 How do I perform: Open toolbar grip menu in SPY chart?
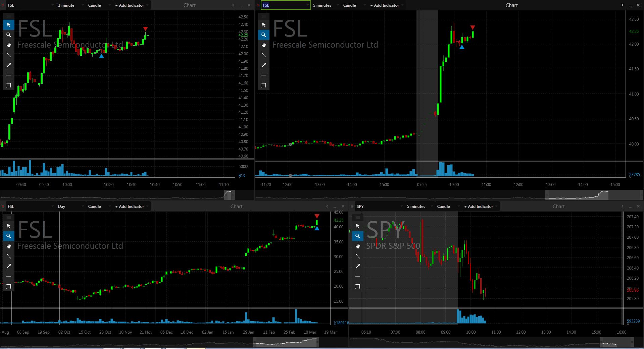[x=358, y=217]
